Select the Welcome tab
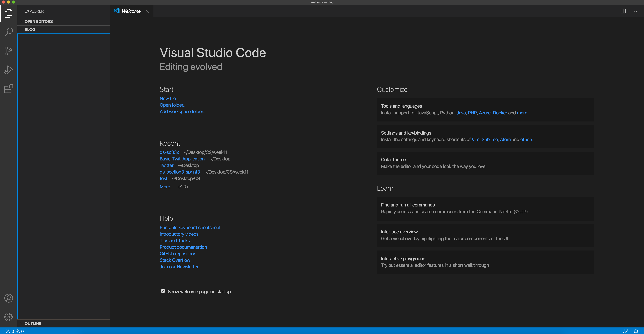This screenshot has height=334, width=644. pos(132,11)
